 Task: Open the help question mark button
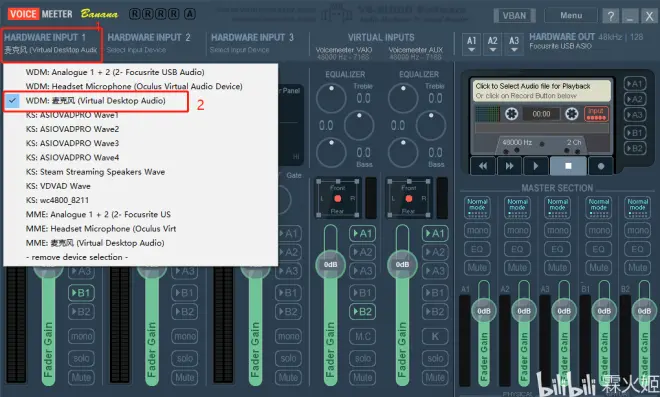point(611,16)
